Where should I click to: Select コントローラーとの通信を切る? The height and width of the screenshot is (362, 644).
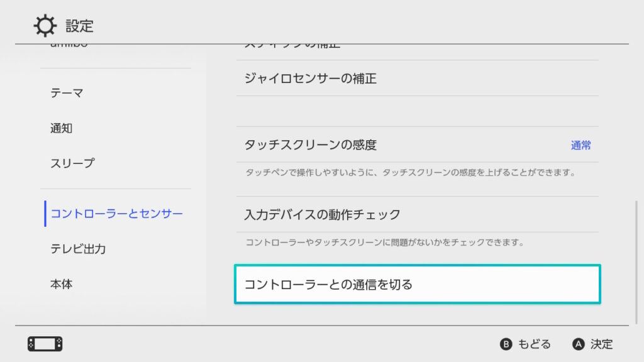coord(418,284)
